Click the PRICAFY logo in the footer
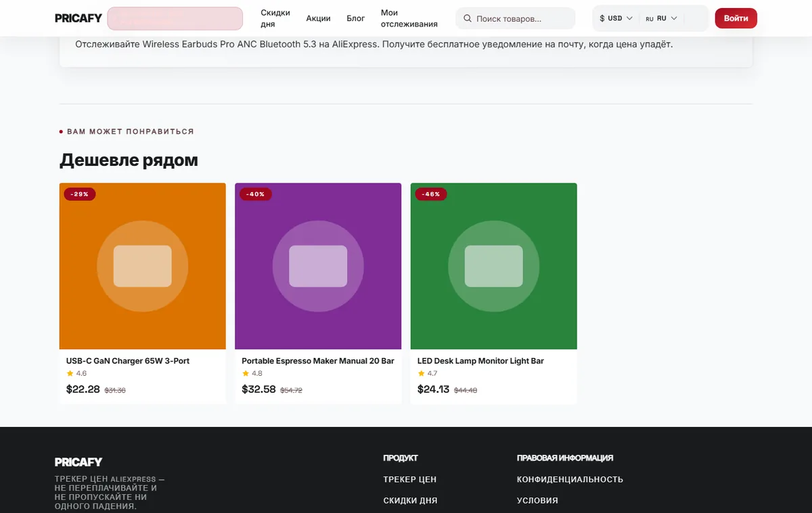This screenshot has height=513, width=812. coord(78,462)
